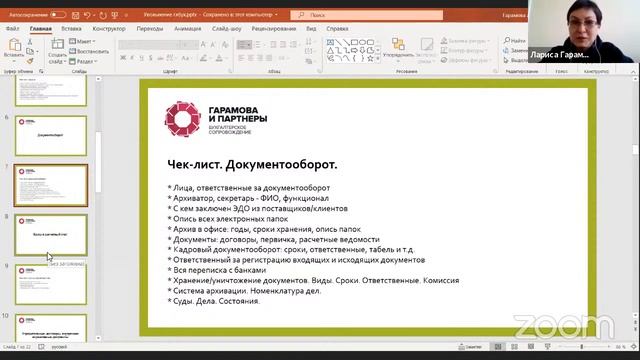
Task: Open the numbered list options
Action: pyautogui.click(x=258, y=44)
